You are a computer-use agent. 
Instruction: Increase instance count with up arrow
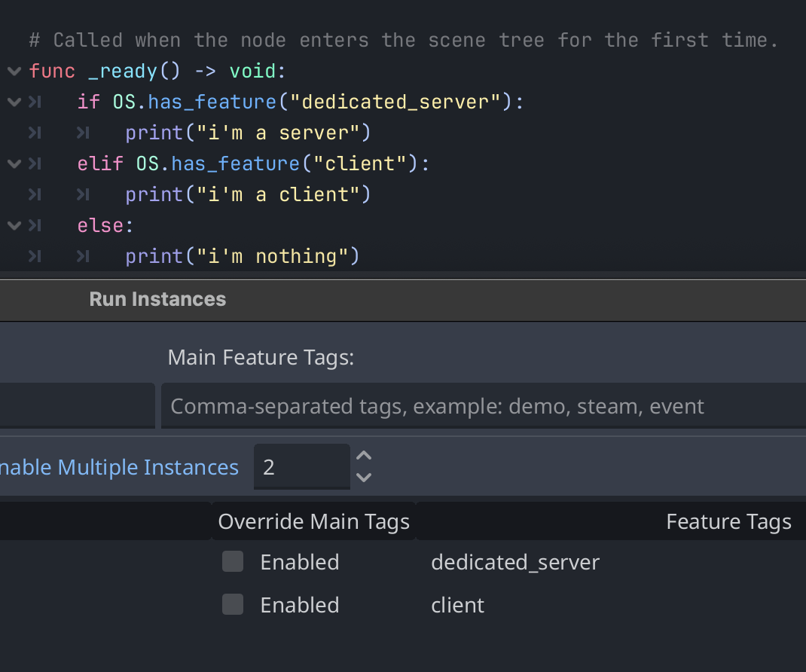click(x=364, y=457)
